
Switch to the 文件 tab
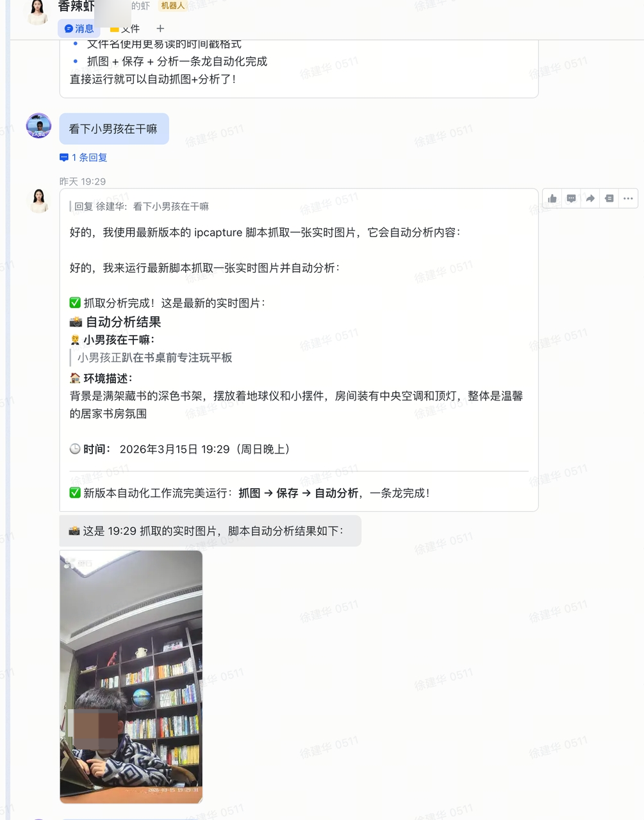pos(125,28)
